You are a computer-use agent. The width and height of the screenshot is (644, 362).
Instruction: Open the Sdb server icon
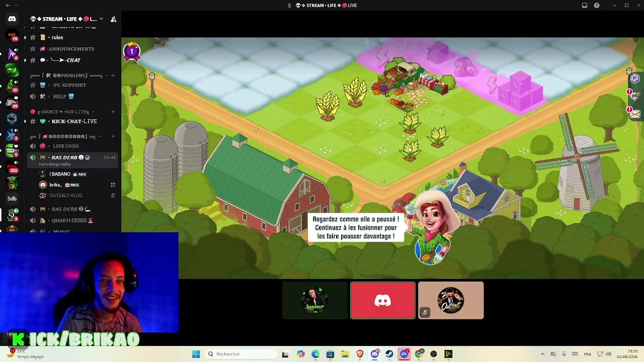(12, 199)
